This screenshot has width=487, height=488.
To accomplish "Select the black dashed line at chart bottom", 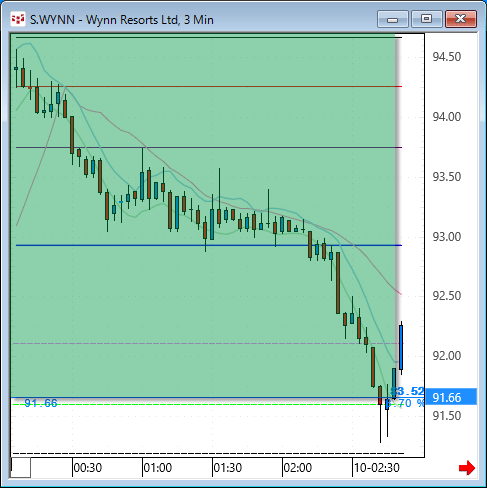I will [208, 454].
